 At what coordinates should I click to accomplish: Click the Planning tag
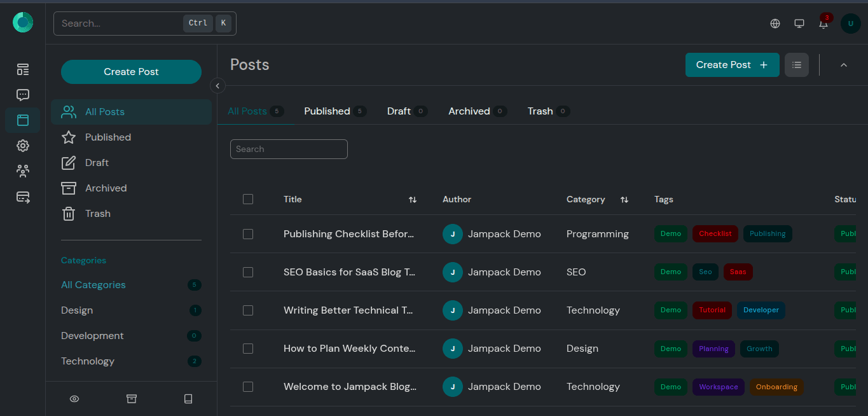(714, 349)
